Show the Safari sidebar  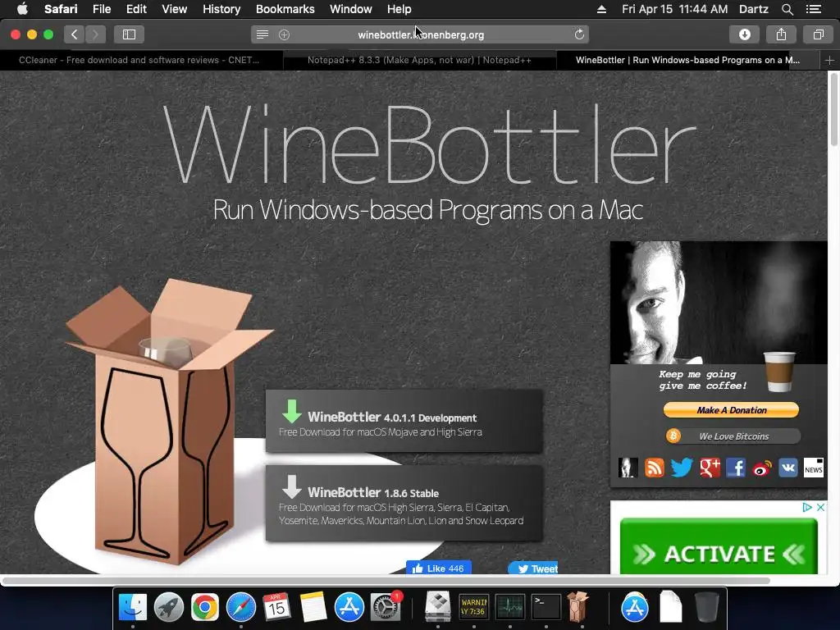point(129,34)
